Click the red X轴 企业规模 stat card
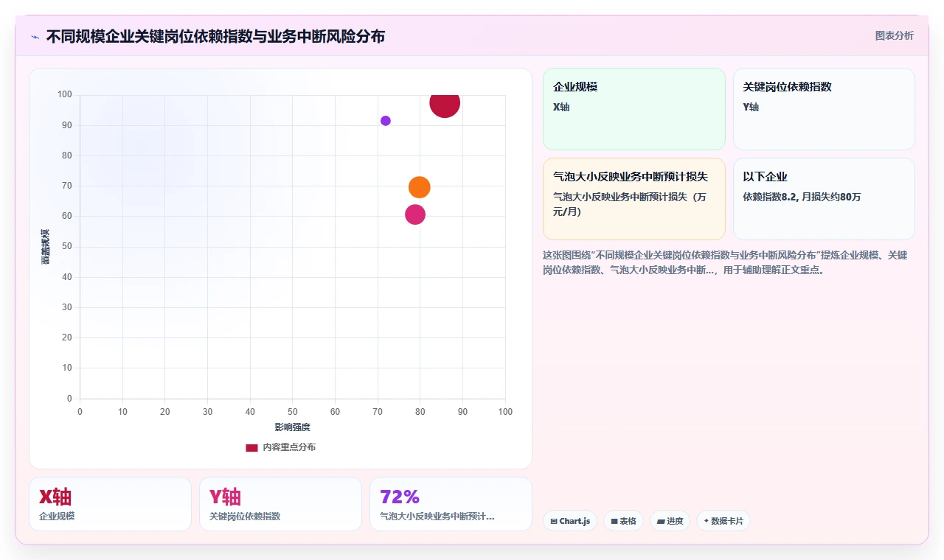This screenshot has height=560, width=944. pyautogui.click(x=110, y=504)
